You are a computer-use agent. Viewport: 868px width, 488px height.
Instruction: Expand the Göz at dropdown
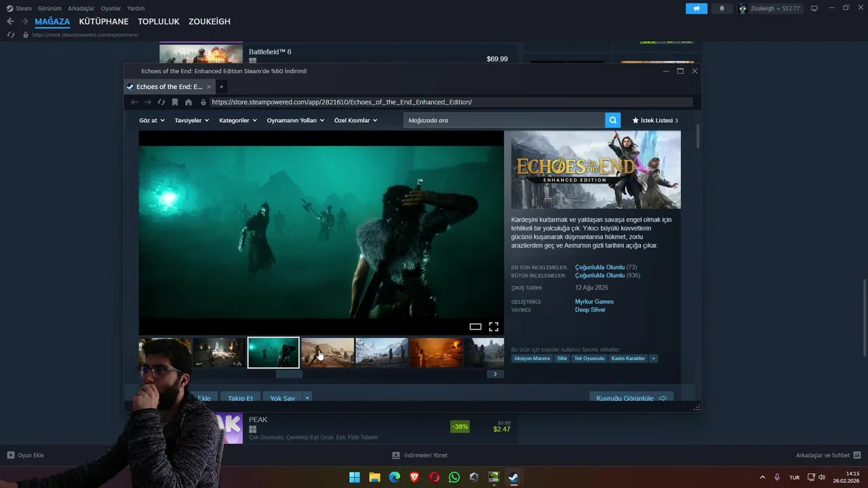[152, 121]
